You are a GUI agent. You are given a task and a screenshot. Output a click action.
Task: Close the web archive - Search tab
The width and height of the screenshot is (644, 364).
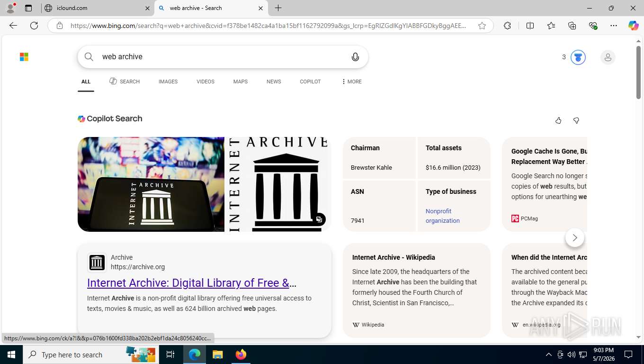(260, 8)
